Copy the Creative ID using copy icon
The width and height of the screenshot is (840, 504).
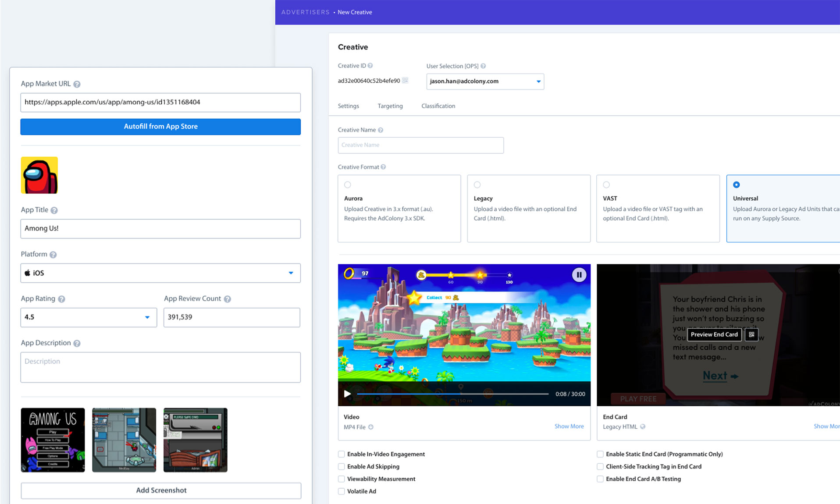(405, 80)
